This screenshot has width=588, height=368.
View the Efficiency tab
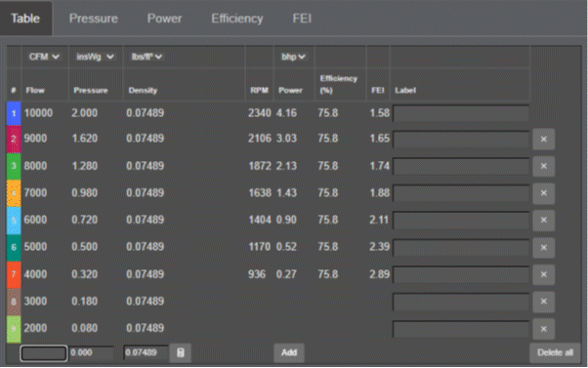click(237, 19)
